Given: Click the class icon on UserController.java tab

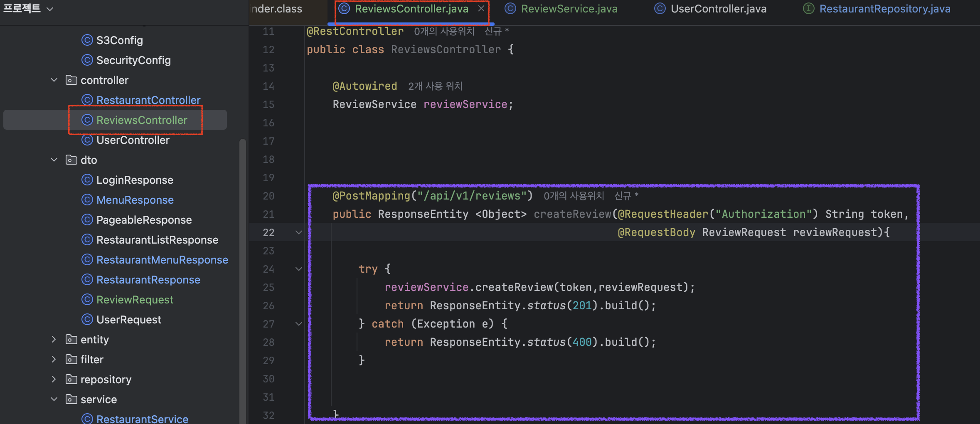Looking at the screenshot, I should click(x=660, y=8).
